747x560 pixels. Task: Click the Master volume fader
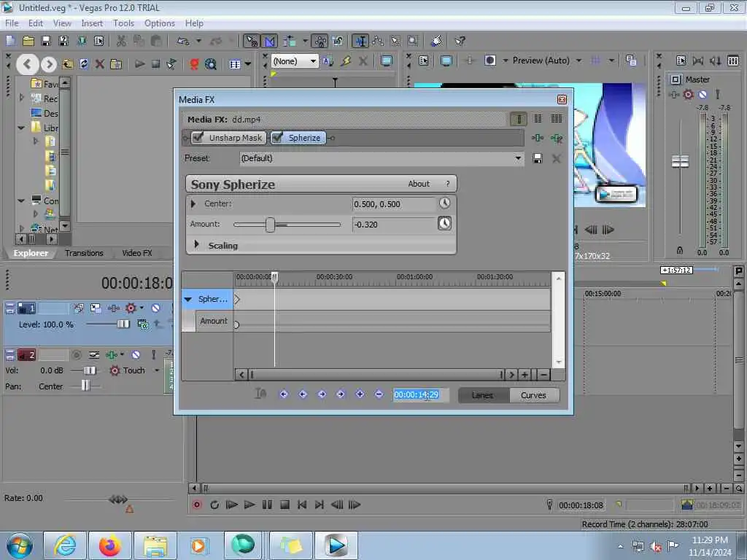tap(680, 161)
